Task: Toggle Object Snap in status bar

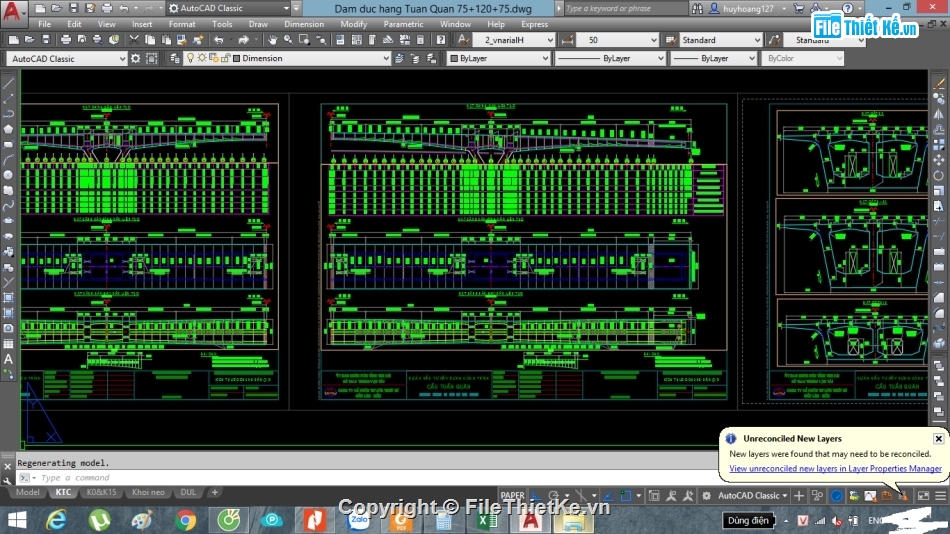Action: 625,496
